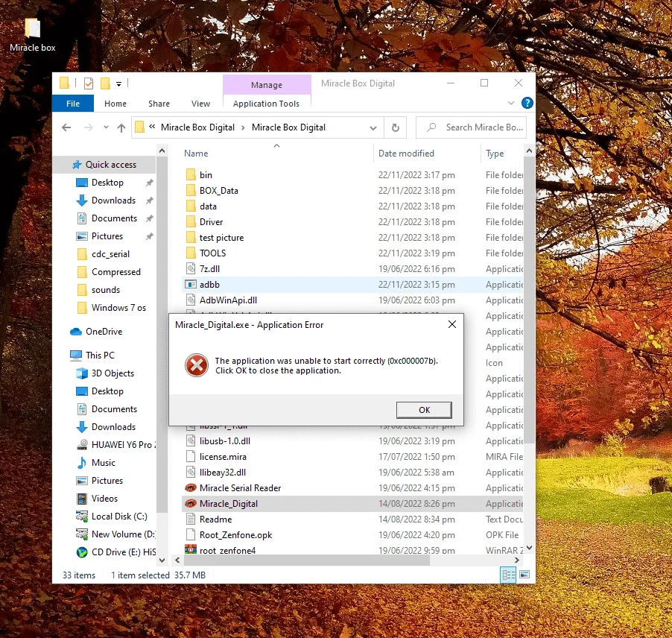The height and width of the screenshot is (638, 672).
Task: Click the New folder icon in title bar
Action: (106, 83)
